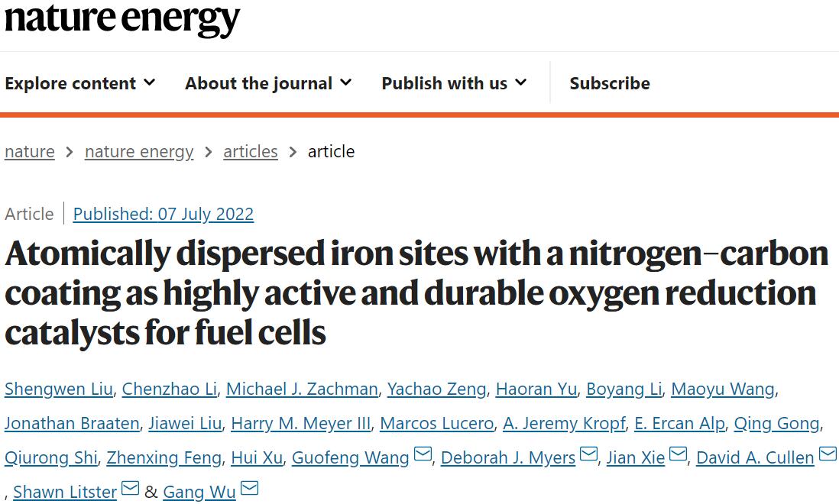This screenshot has width=839, height=504.
Task: Go to the nature breadcrumb link
Action: (30, 151)
